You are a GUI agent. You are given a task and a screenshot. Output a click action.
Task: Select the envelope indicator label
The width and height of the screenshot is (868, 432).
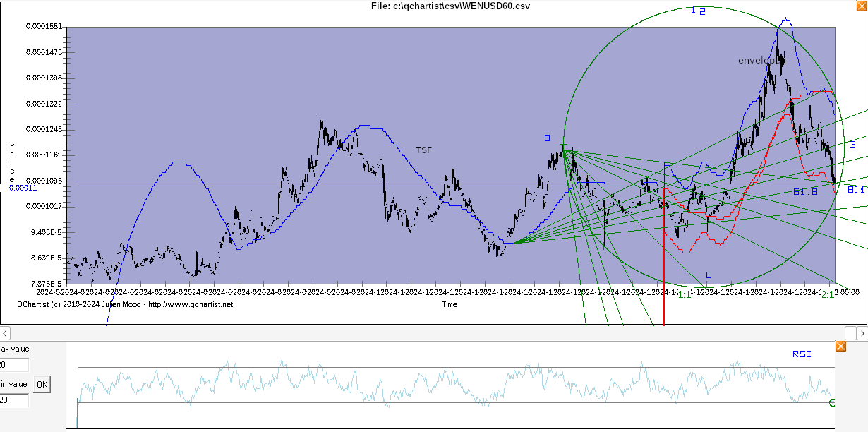tap(761, 61)
